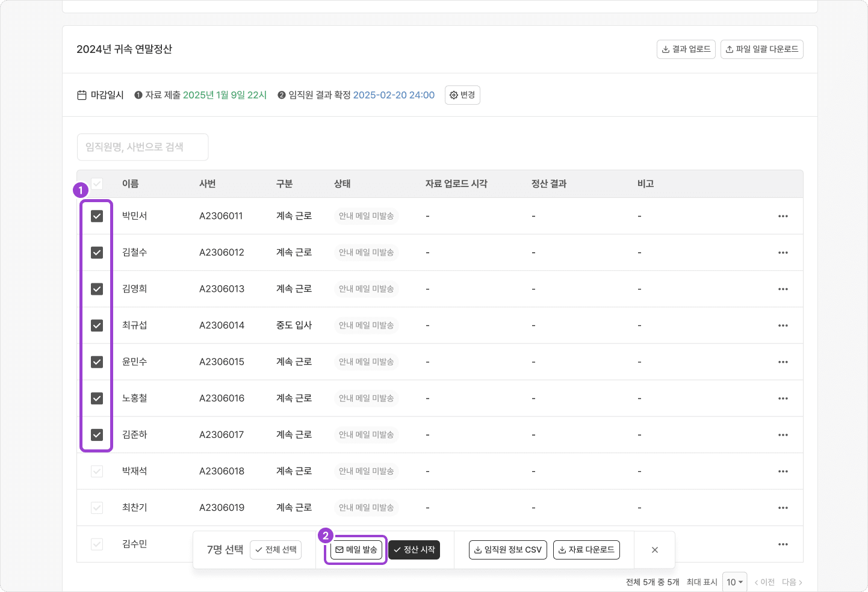
Task: Click the 2024년 귀속 연말정산 title
Action: [124, 49]
